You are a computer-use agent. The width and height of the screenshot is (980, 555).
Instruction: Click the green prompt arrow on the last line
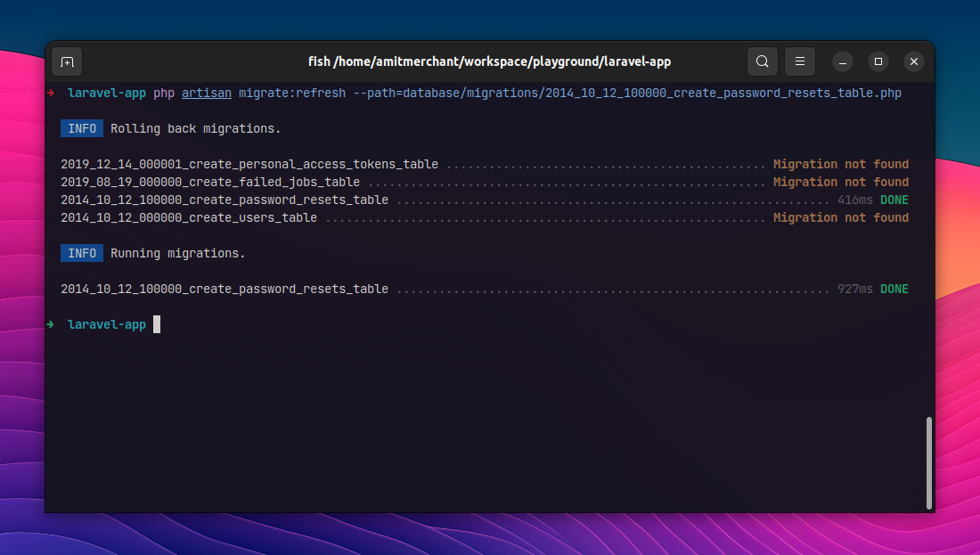[x=51, y=324]
